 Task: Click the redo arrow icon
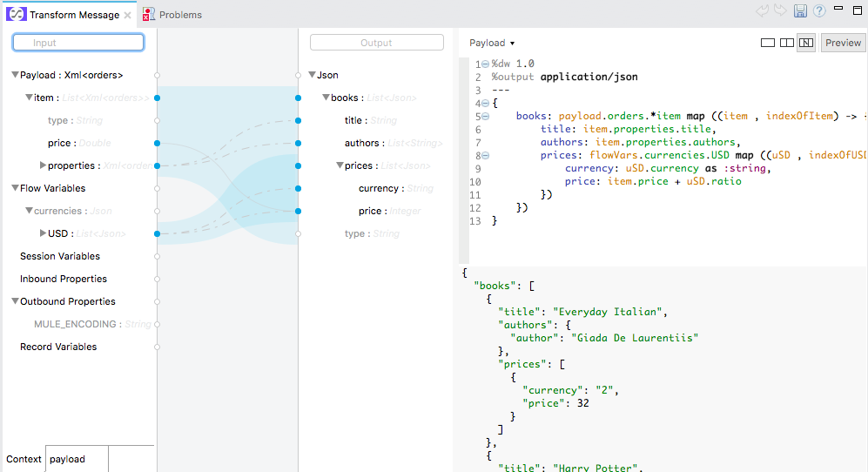coord(780,11)
